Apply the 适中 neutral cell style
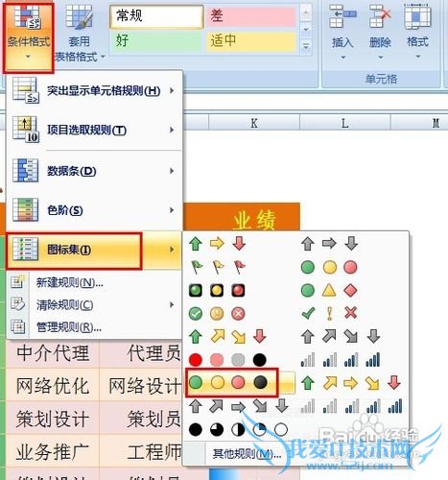448x480 pixels. (250, 40)
